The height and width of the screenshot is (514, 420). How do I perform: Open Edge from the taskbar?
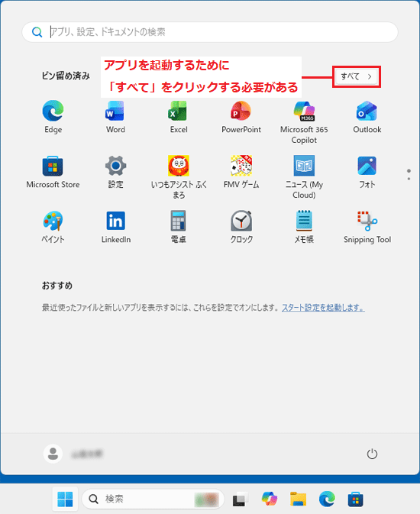point(327,499)
